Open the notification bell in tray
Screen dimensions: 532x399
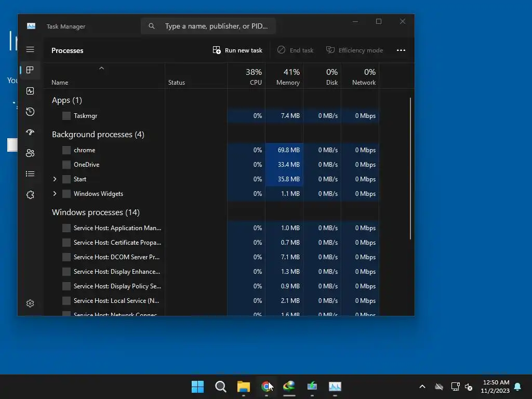(x=518, y=387)
